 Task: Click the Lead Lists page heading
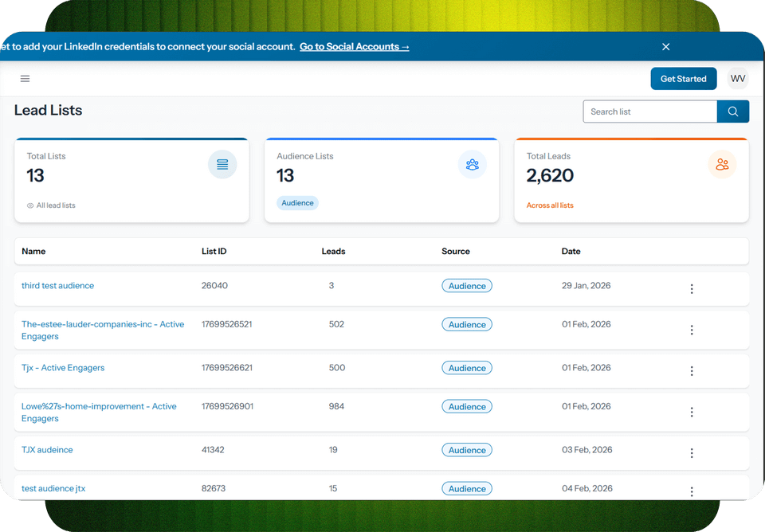tap(49, 110)
